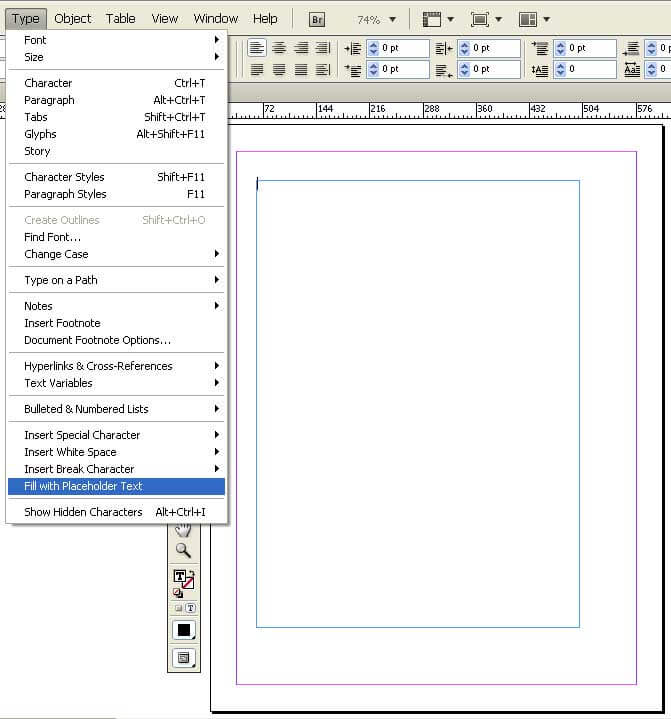
Task: Click the Normal view mode icon
Action: click(184, 658)
